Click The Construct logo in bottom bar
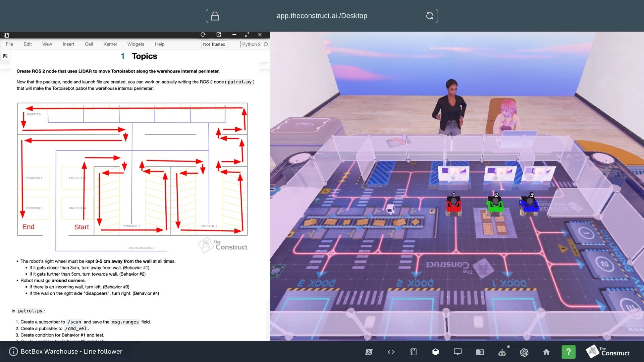The image size is (644, 362). (608, 352)
